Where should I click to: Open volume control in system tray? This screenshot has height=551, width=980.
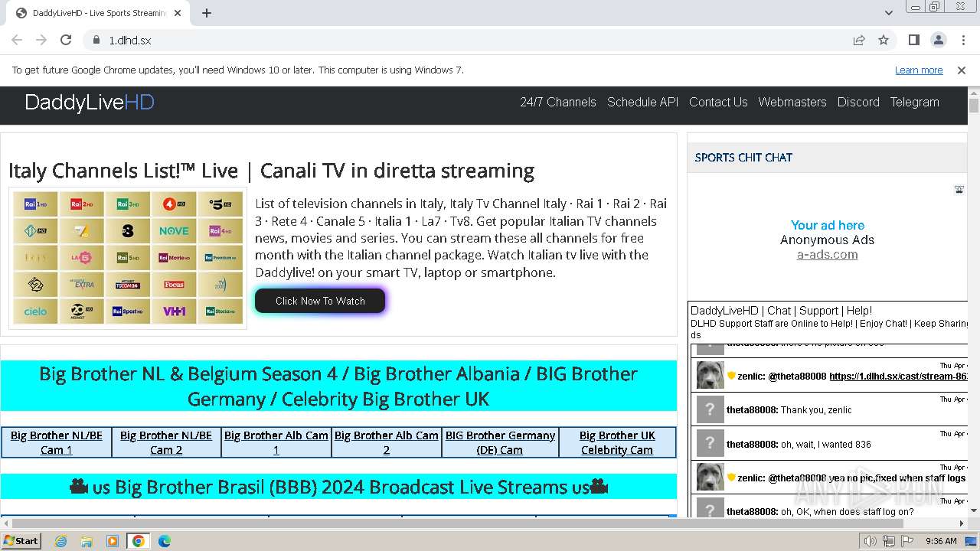(x=871, y=541)
